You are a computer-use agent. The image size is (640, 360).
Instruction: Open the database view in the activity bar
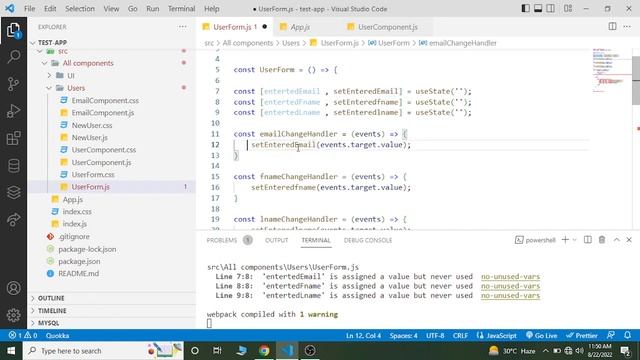tap(13, 166)
